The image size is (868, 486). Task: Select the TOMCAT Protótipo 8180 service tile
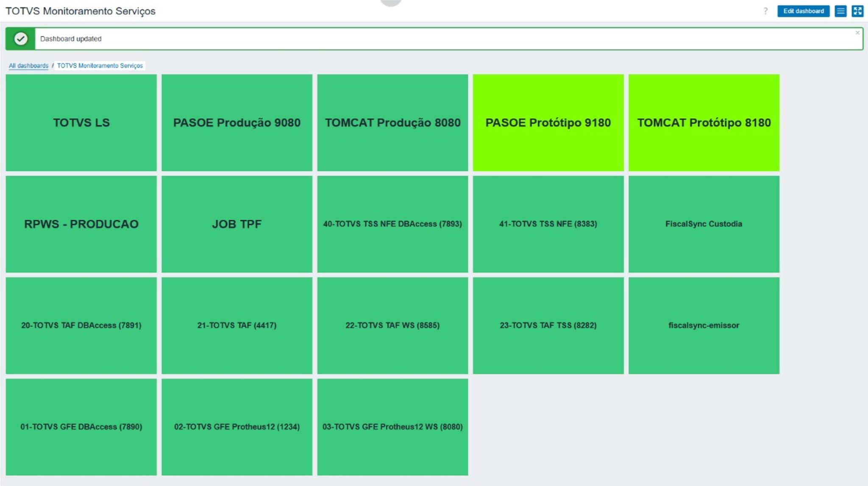click(704, 122)
